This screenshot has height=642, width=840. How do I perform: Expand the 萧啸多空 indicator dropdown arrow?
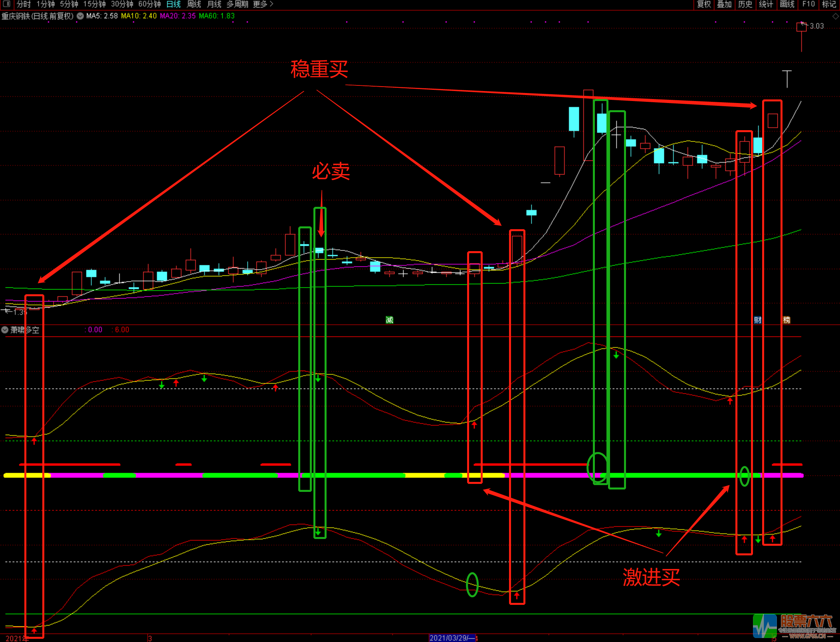click(x=5, y=330)
